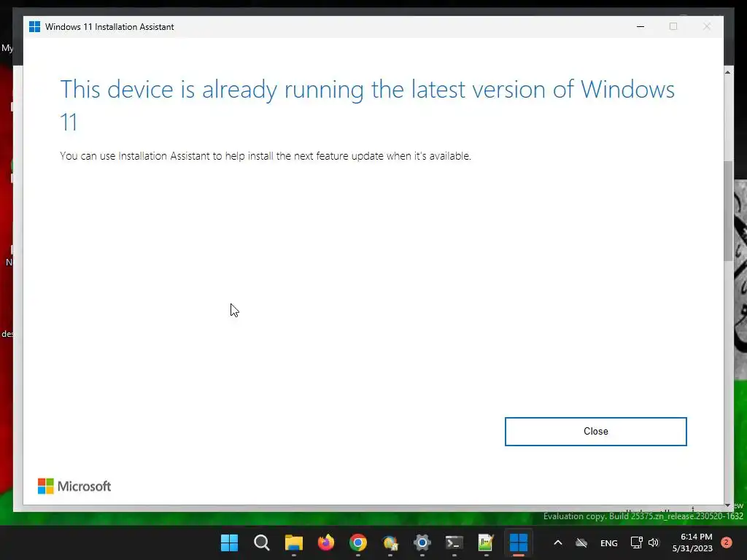747x560 pixels.
Task: Click the background window's scroll up arrow
Action: (x=727, y=72)
